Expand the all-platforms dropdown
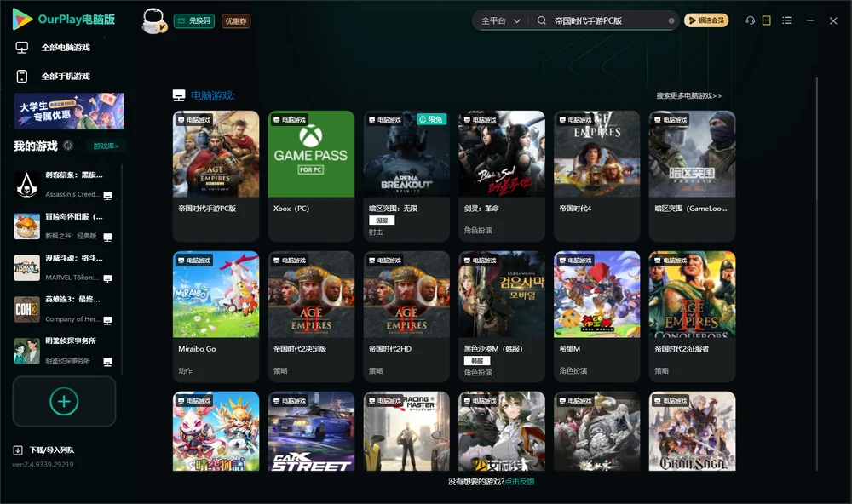Viewport: 852px width, 504px height. (x=500, y=20)
